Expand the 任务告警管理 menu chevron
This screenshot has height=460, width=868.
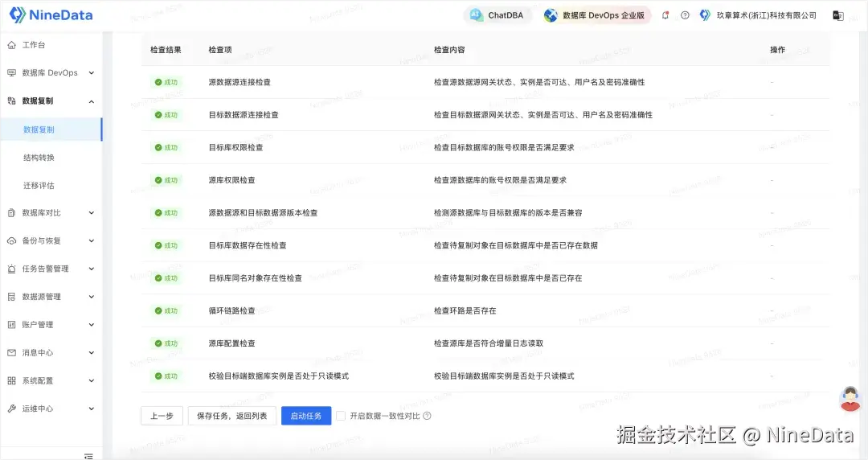pos(92,269)
